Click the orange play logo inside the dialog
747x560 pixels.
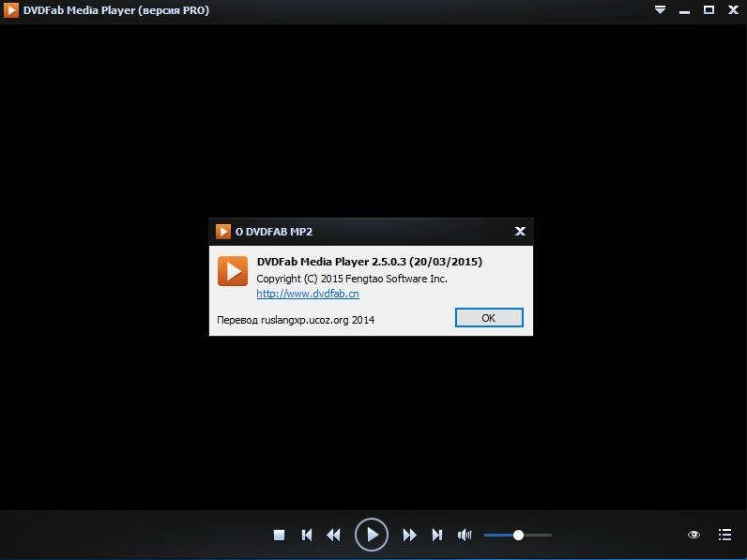[233, 270]
